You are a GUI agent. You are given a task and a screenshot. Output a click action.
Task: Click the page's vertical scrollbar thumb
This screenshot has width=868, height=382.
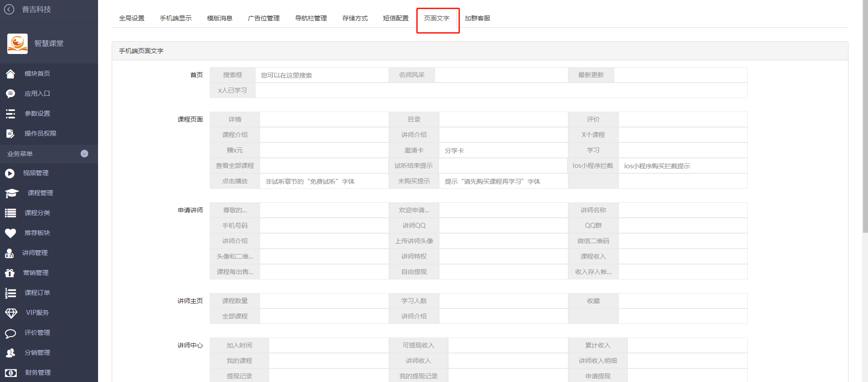coord(865,116)
